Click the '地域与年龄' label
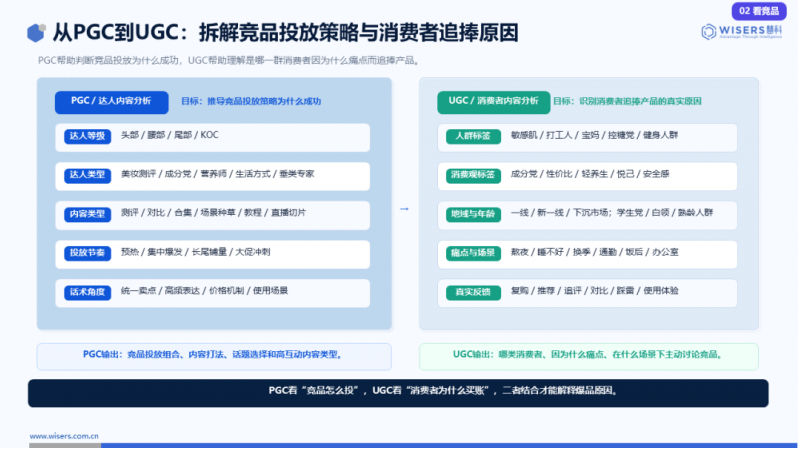 pos(473,214)
